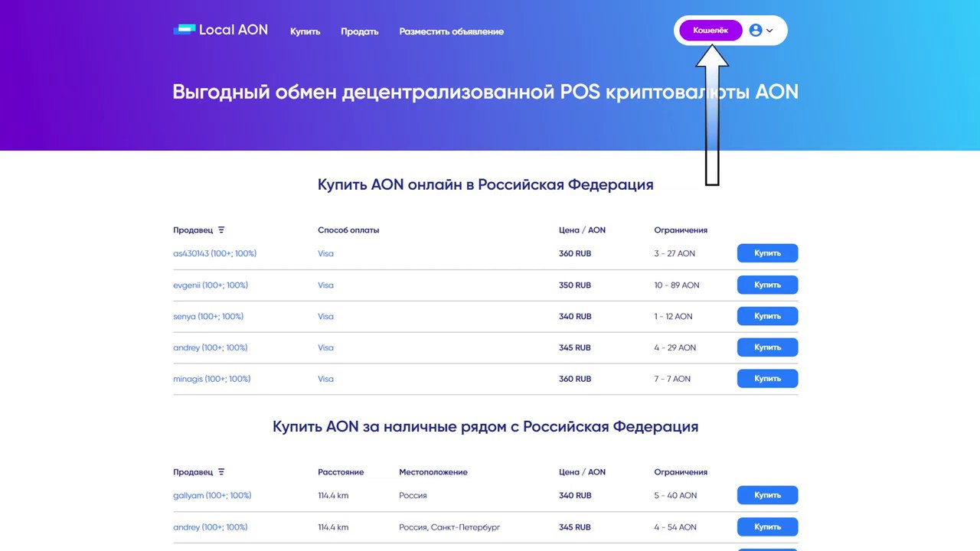Click the Местоположение column header
Image resolution: width=980 pixels, height=551 pixels.
pyautogui.click(x=433, y=471)
